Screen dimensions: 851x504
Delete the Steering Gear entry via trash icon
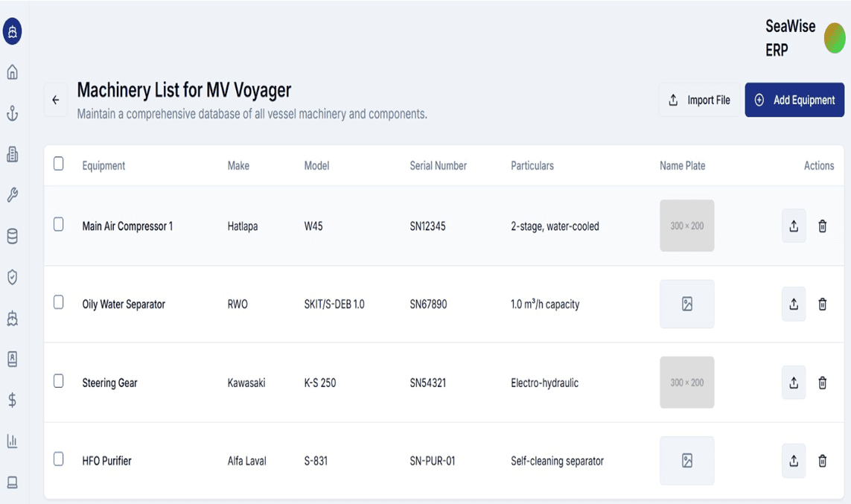pyautogui.click(x=823, y=382)
